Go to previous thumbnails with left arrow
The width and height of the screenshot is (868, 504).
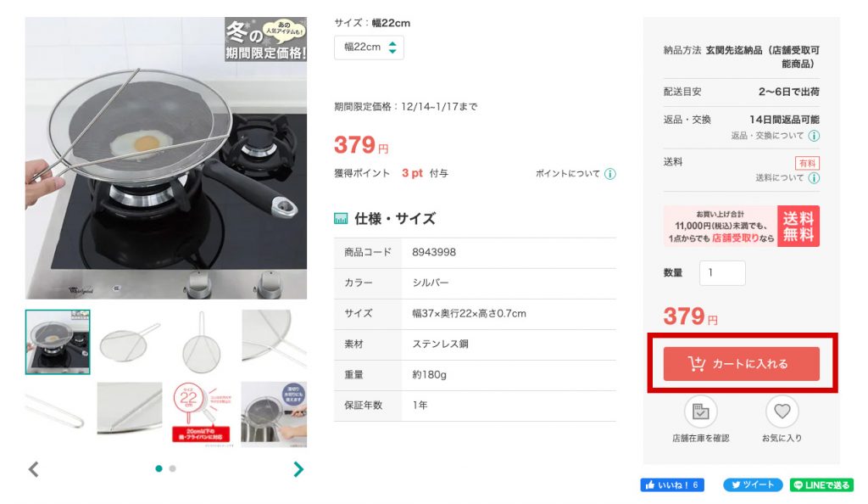coord(34,469)
